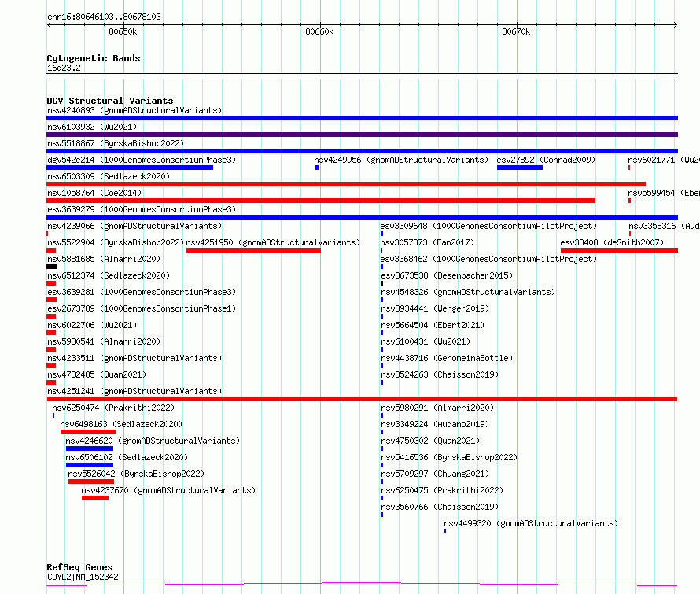The image size is (700, 594).
Task: Click the esv3673538 (Besenbacher2015) label
Action: 447,275
